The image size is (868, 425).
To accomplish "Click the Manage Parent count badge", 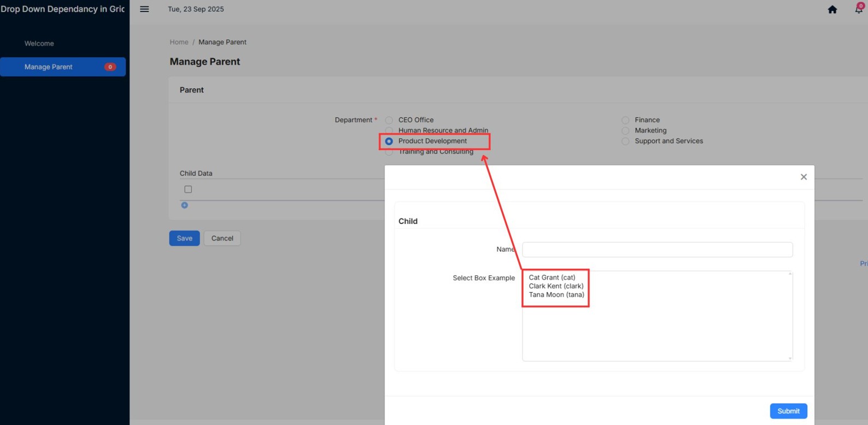I will tap(110, 67).
